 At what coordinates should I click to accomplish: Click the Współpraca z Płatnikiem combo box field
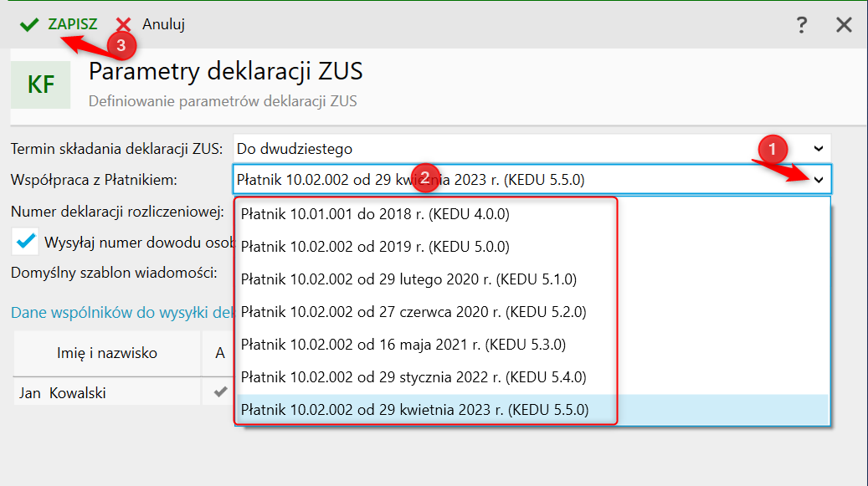tap(532, 180)
